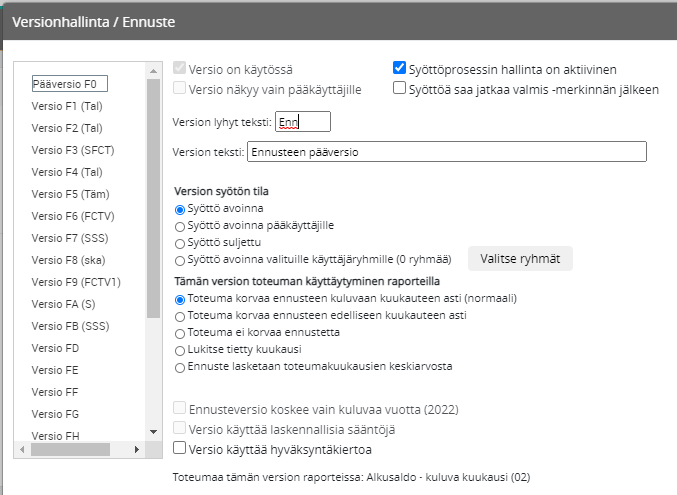Click the version list scrollbar down arrow

(x=154, y=430)
